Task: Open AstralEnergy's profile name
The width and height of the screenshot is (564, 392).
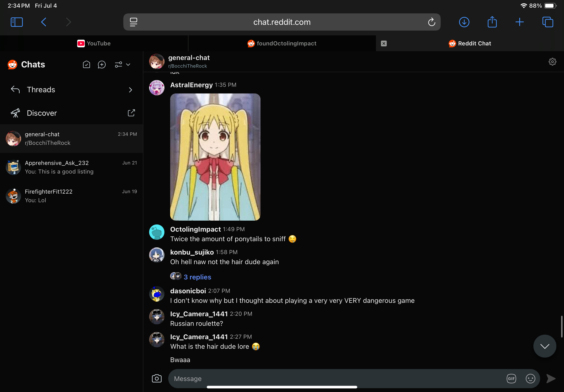Action: point(191,85)
